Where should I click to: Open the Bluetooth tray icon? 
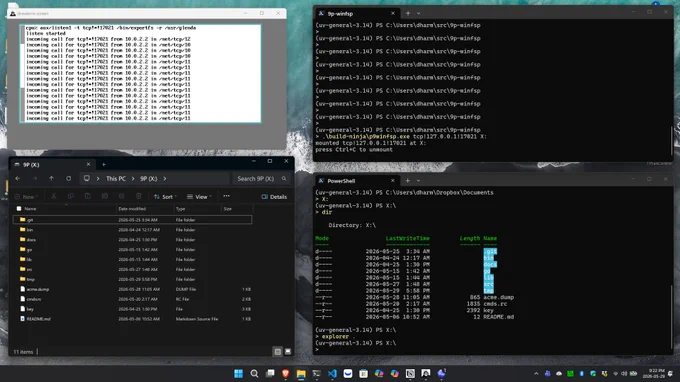(582, 373)
